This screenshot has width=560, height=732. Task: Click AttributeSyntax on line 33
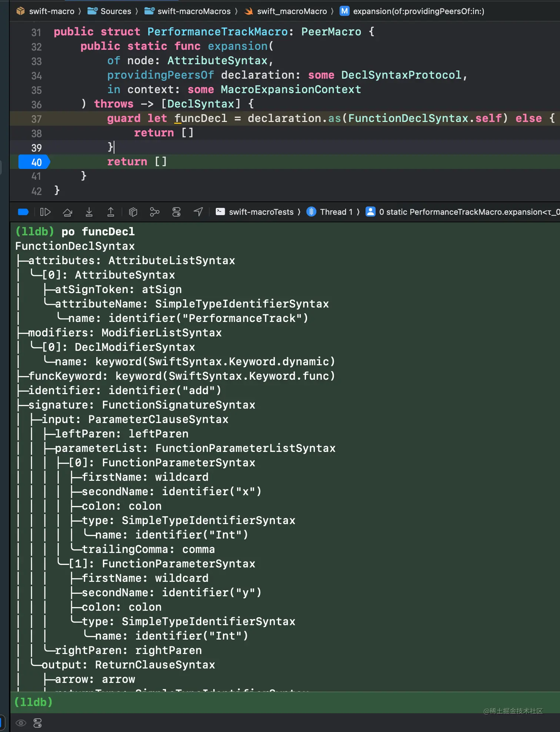(x=217, y=61)
